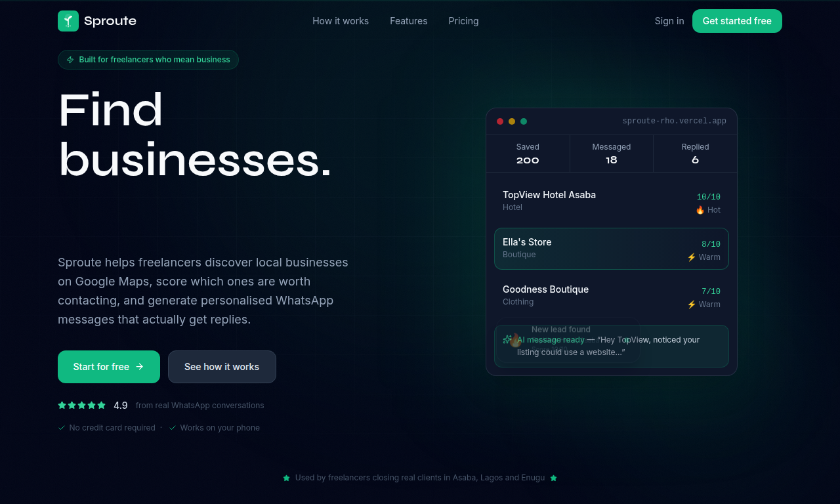Click the lightning icon in the freelancers badge

[x=70, y=60]
